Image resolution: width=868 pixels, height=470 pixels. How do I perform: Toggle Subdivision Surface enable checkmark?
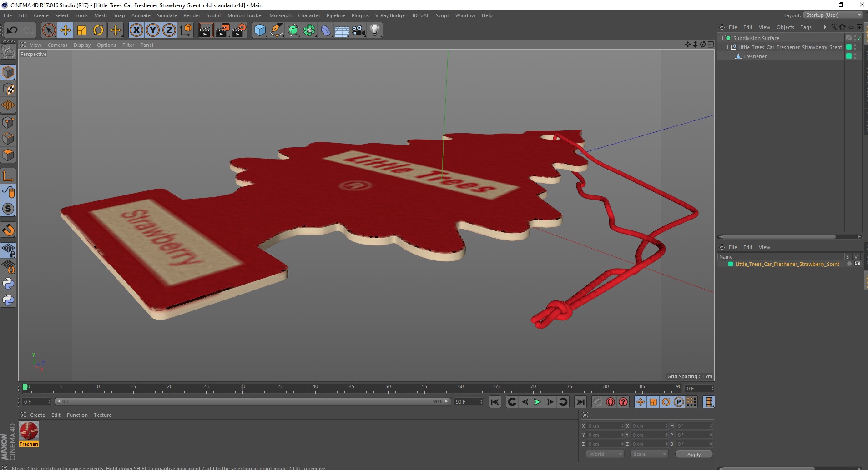pyautogui.click(x=859, y=38)
